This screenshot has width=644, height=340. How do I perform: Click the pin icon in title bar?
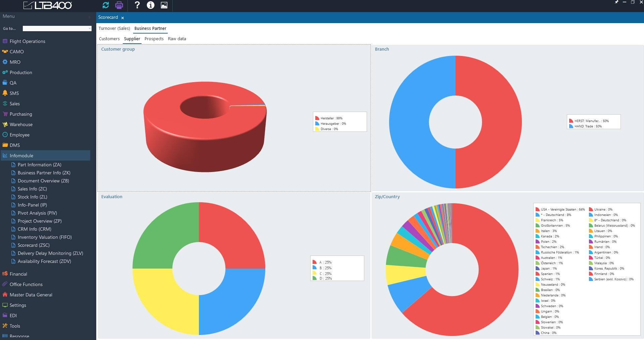point(616,2)
